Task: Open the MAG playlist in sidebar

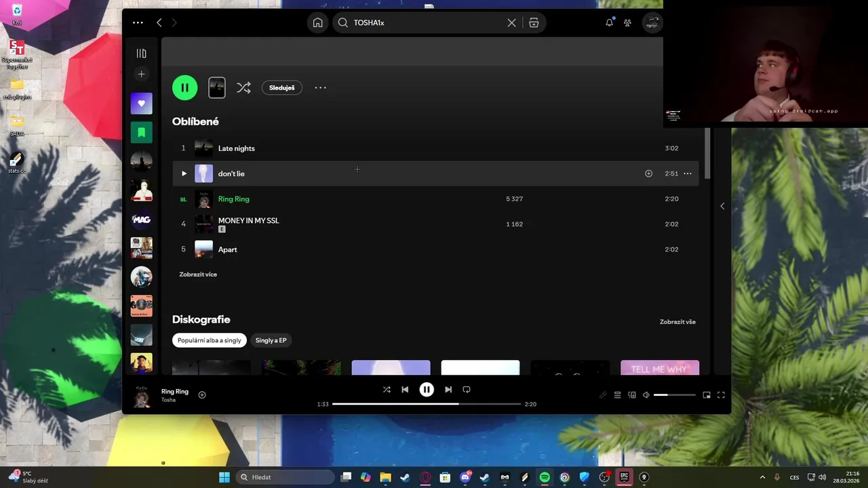Action: pos(141,219)
